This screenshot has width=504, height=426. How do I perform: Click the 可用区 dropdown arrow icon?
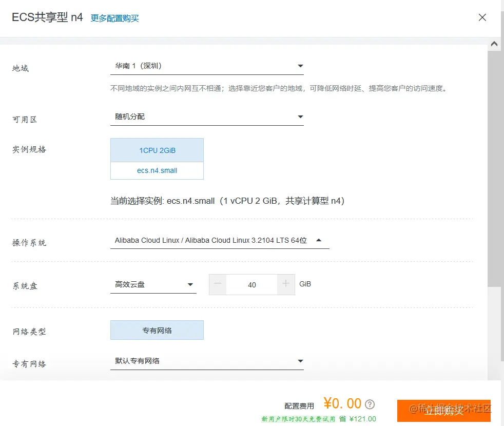[300, 117]
